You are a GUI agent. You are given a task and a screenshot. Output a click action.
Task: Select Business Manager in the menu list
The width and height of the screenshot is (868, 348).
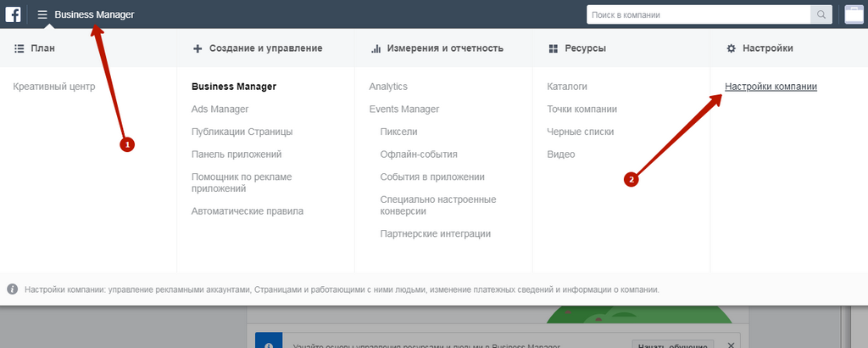coord(234,87)
